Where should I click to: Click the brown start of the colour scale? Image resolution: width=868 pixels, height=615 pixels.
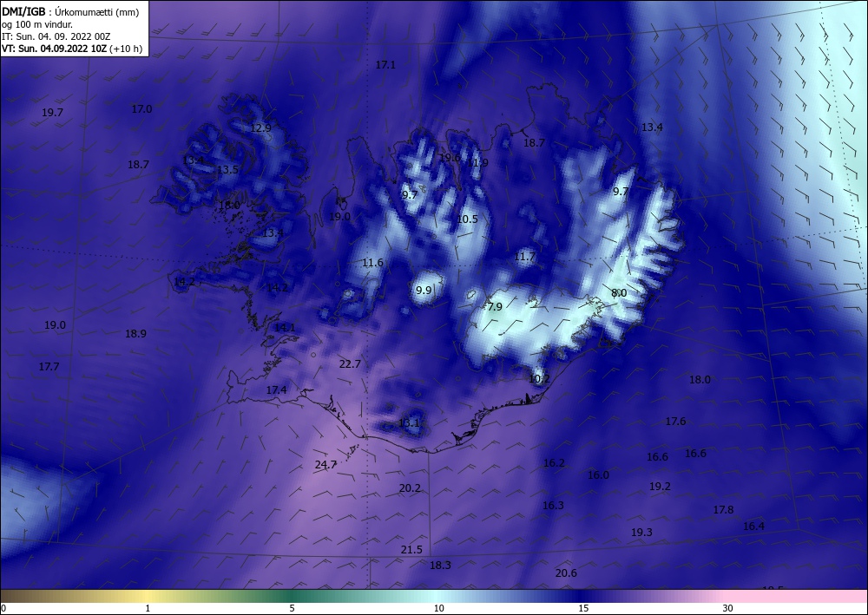pos(11,596)
